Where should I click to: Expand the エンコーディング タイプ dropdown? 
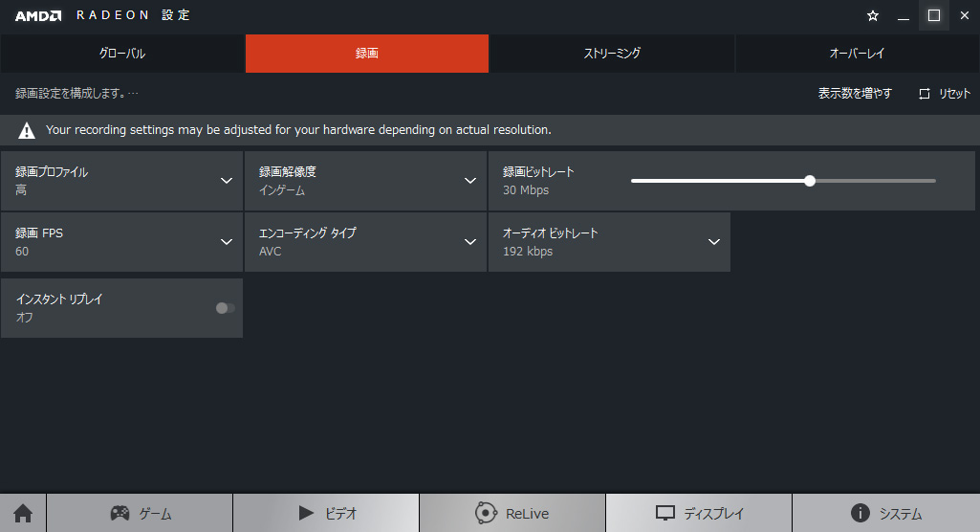click(365, 242)
